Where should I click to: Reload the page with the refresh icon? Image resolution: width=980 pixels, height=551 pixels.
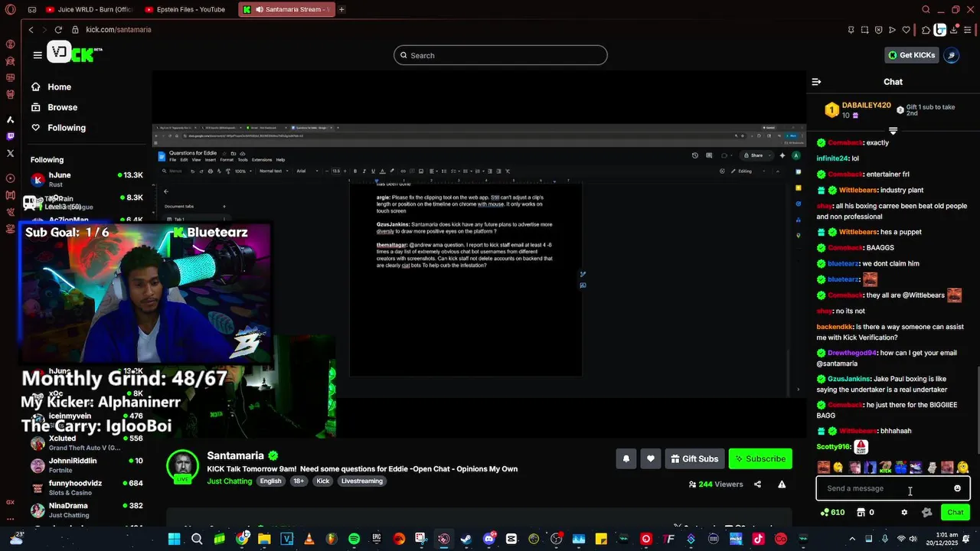click(x=58, y=30)
